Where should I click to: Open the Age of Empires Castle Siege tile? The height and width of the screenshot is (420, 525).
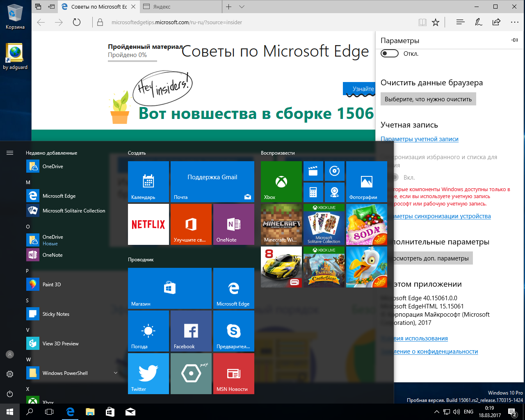pyautogui.click(x=324, y=267)
